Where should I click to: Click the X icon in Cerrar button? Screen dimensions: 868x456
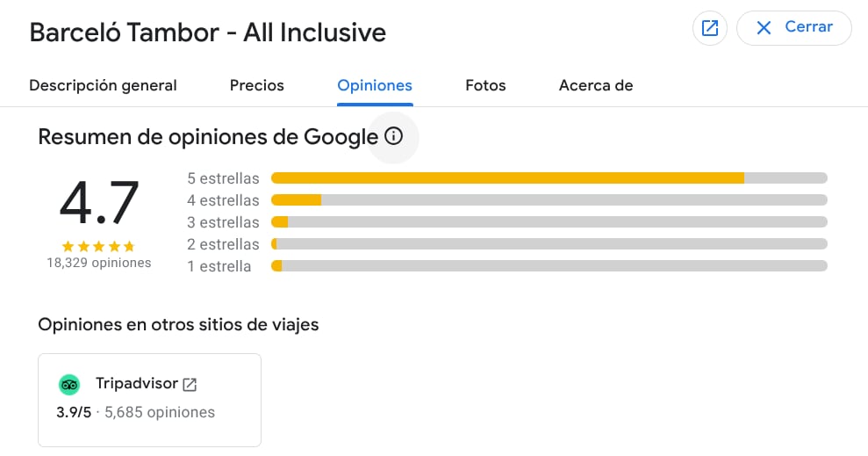[764, 28]
